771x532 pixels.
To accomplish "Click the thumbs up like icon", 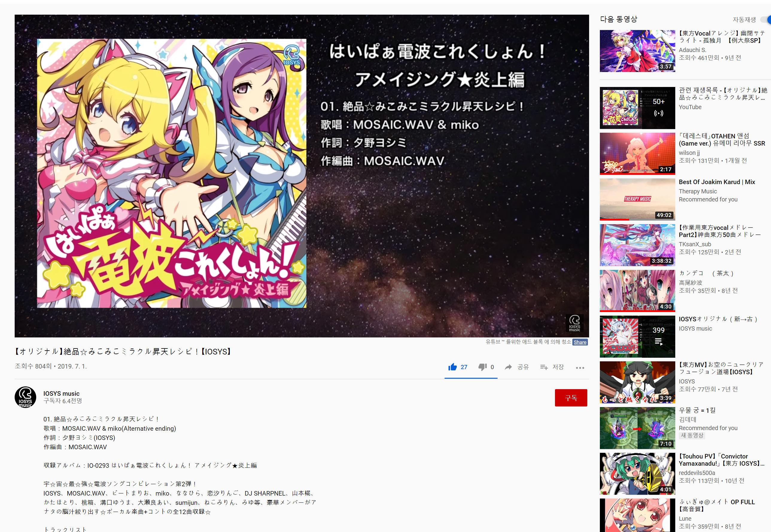I will 452,367.
